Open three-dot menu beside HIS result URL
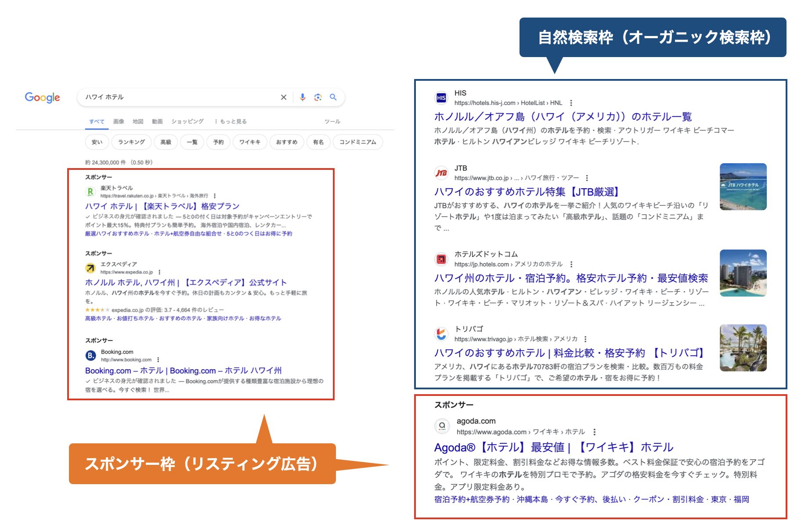801x532 pixels. [571, 103]
